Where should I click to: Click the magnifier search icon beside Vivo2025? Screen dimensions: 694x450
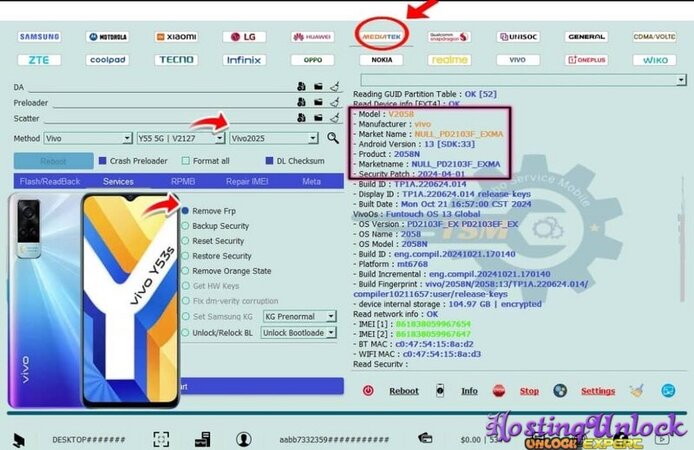pos(333,138)
